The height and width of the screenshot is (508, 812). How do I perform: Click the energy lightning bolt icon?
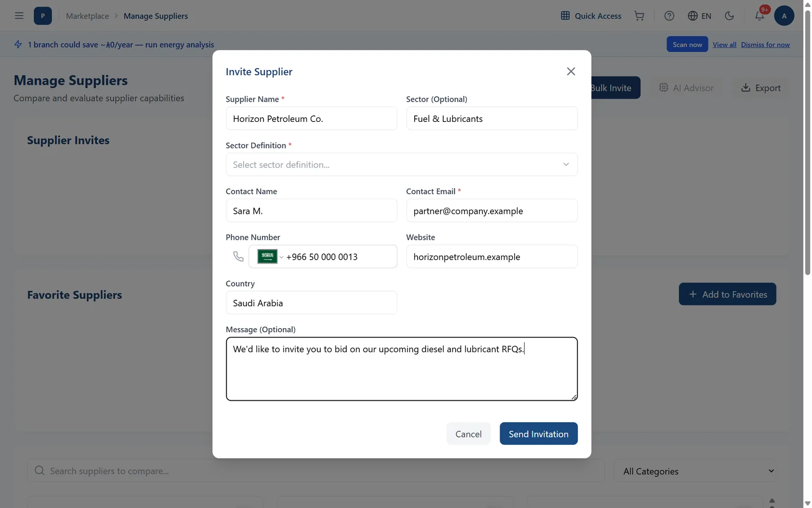tap(18, 44)
